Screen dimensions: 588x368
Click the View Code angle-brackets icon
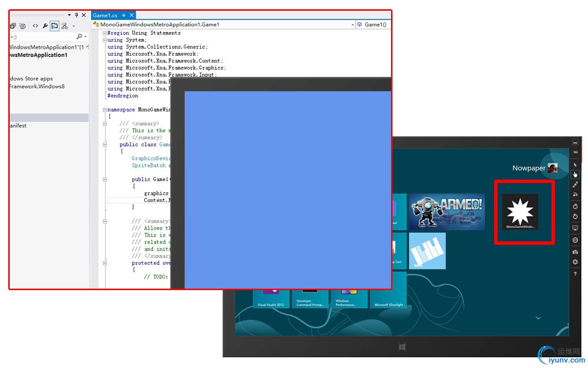(36, 26)
